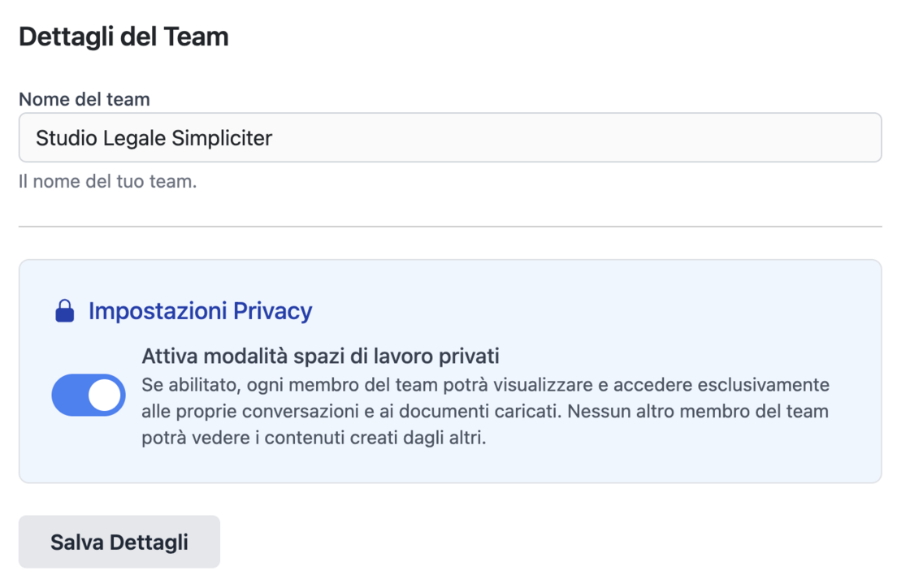Click the Nome del team label
The width and height of the screenshot is (910, 588).
pos(84,99)
